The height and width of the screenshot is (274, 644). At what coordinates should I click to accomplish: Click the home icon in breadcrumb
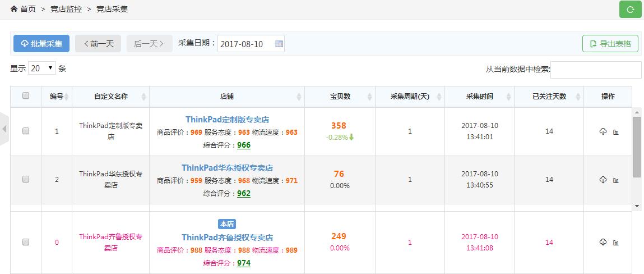click(14, 8)
